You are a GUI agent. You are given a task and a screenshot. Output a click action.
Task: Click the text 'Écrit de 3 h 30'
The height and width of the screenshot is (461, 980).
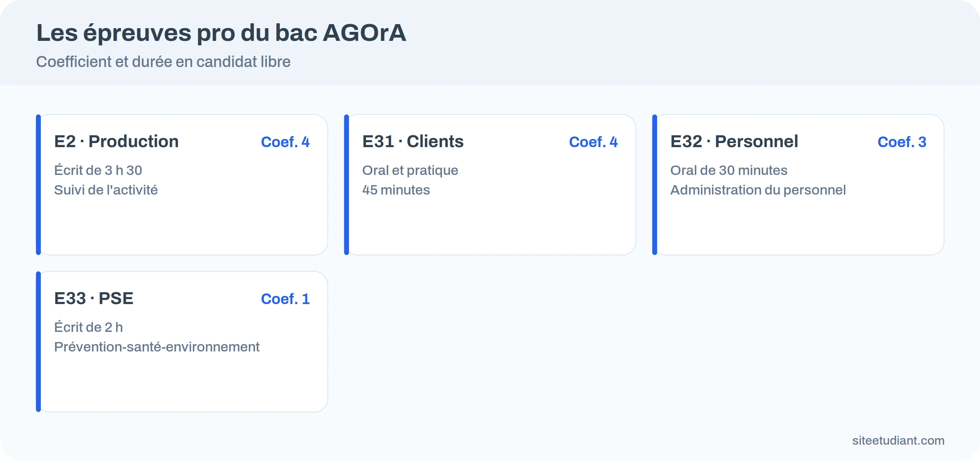(98, 170)
